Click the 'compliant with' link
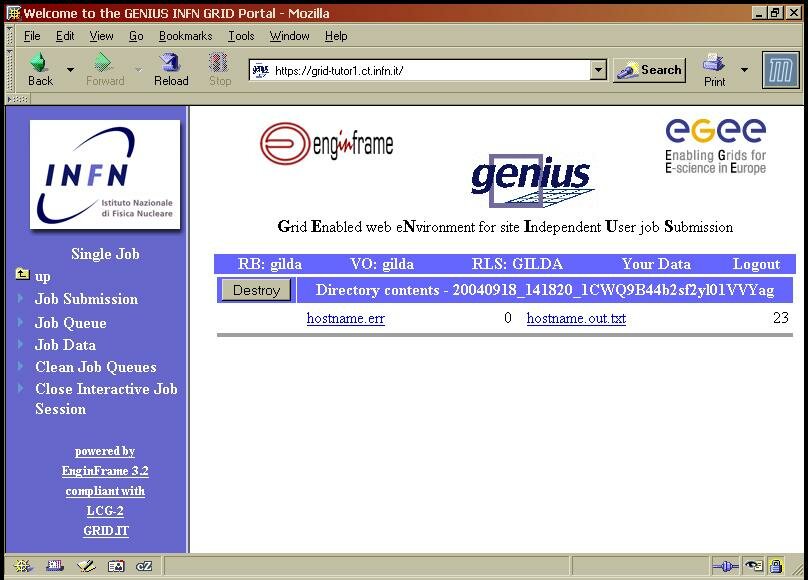 (105, 491)
